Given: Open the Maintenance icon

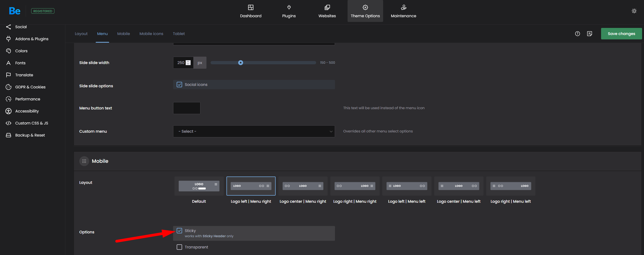Looking at the screenshot, I should point(404,7).
